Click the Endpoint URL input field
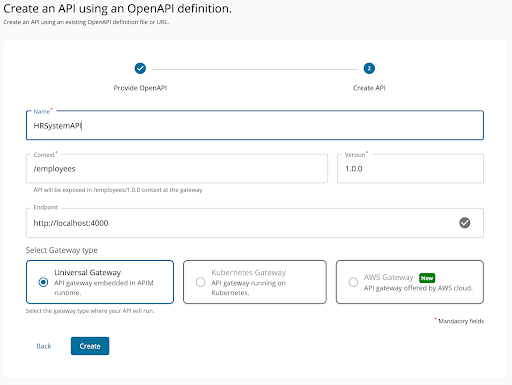 [255, 223]
